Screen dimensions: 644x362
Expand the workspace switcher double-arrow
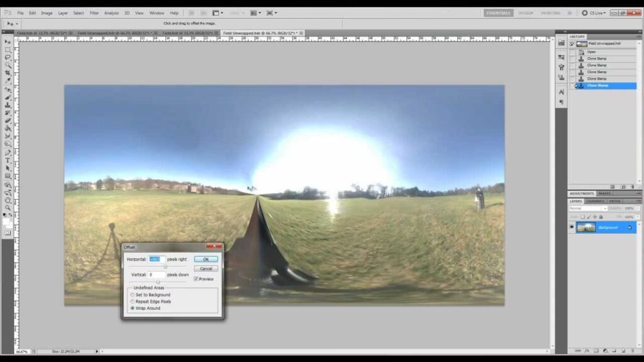point(569,13)
